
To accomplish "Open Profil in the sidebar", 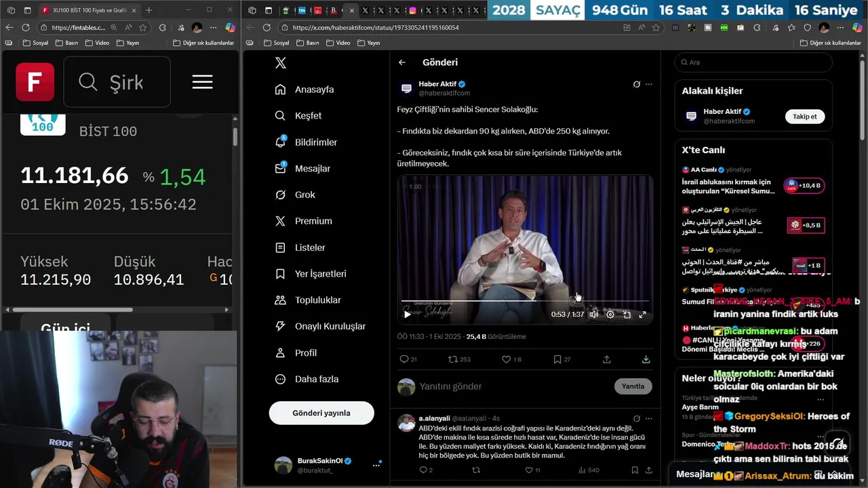I will (x=296, y=352).
